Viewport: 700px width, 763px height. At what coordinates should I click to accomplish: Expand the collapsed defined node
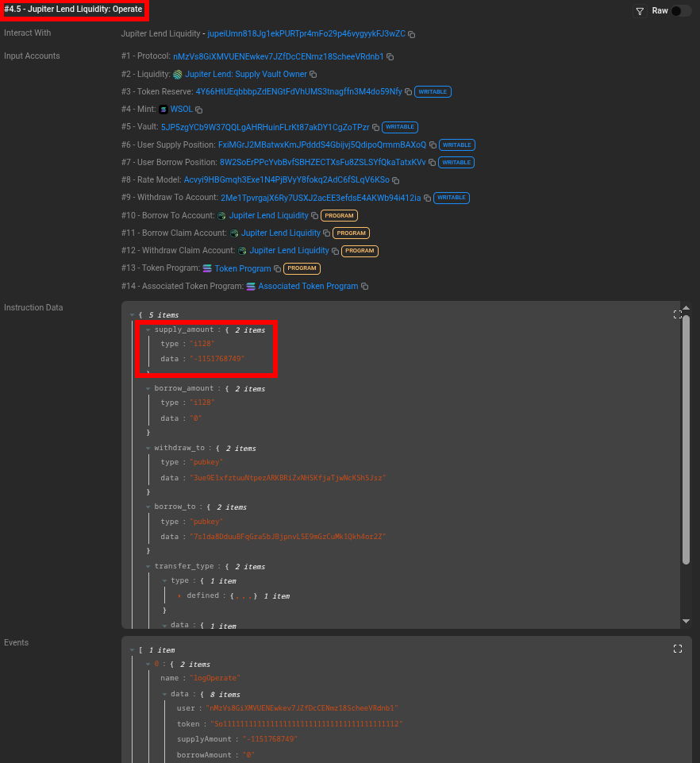pos(179,596)
